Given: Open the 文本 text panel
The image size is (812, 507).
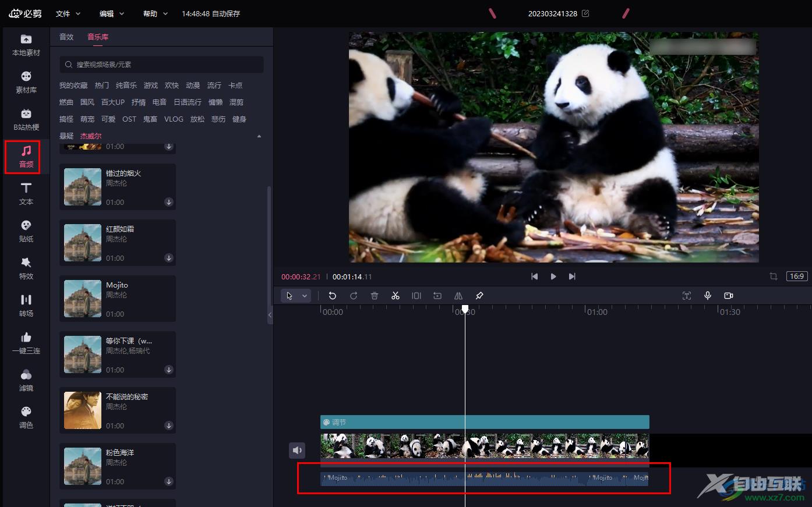Looking at the screenshot, I should pyautogui.click(x=26, y=194).
